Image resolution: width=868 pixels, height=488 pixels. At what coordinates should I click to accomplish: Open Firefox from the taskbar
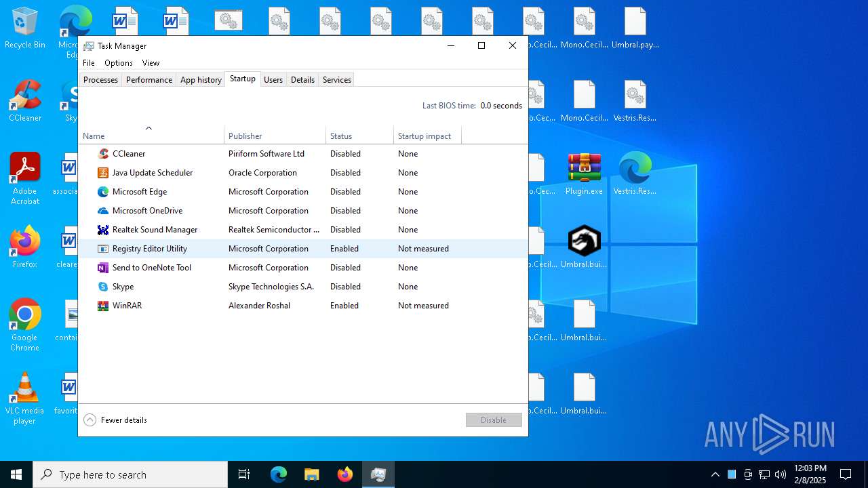pyautogui.click(x=345, y=474)
